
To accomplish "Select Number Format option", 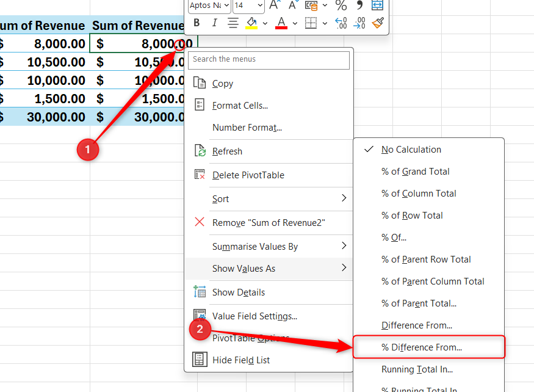I will point(269,128).
